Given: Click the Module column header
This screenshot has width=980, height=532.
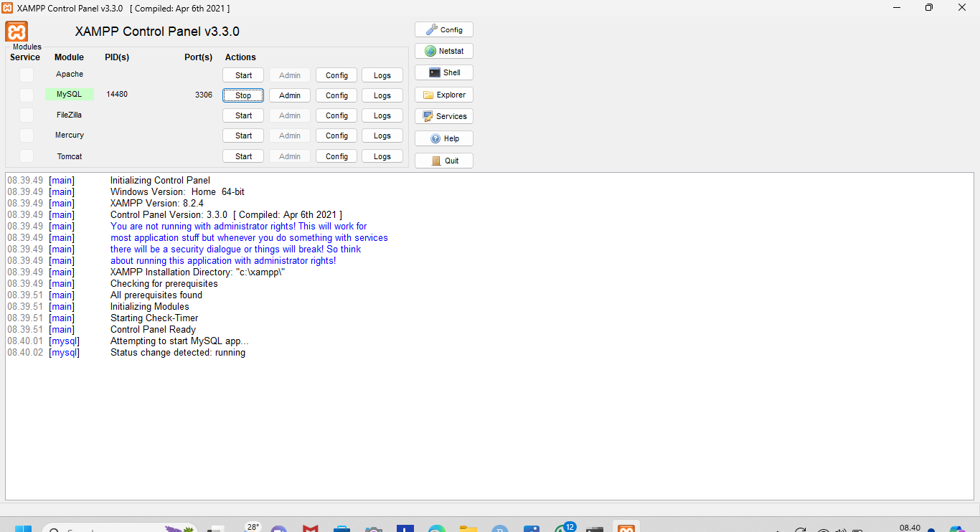Looking at the screenshot, I should click(x=69, y=57).
